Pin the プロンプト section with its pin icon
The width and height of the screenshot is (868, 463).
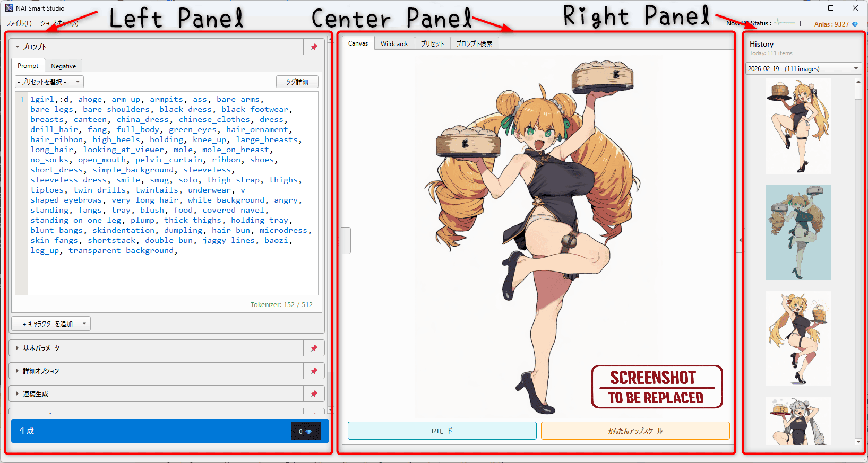tap(314, 47)
